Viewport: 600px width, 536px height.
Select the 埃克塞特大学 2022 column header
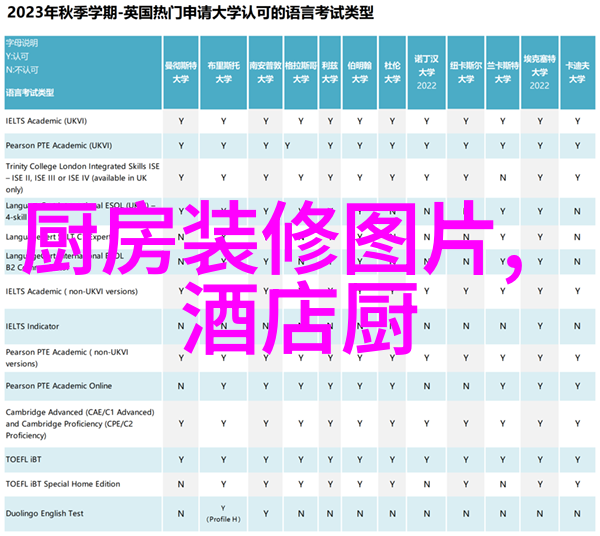tap(540, 72)
